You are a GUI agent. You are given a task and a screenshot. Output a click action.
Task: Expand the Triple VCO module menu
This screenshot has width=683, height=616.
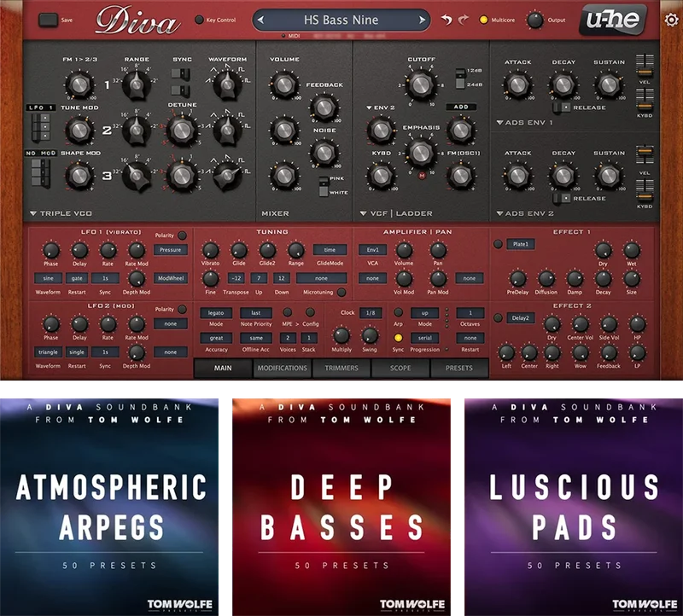point(61,213)
